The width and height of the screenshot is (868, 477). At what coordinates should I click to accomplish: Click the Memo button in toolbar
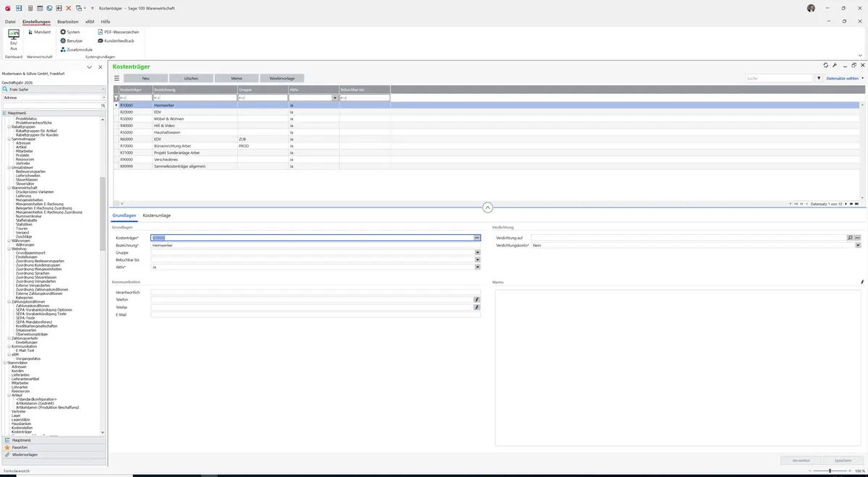pyautogui.click(x=237, y=78)
